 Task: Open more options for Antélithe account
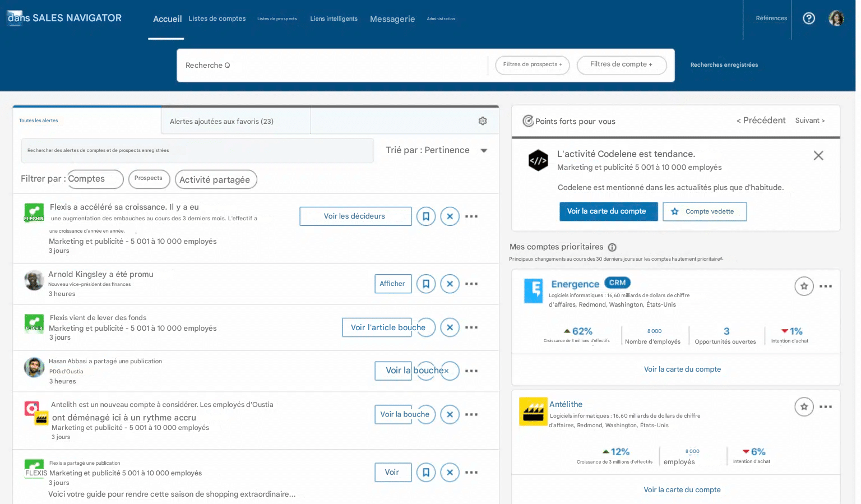[825, 406]
